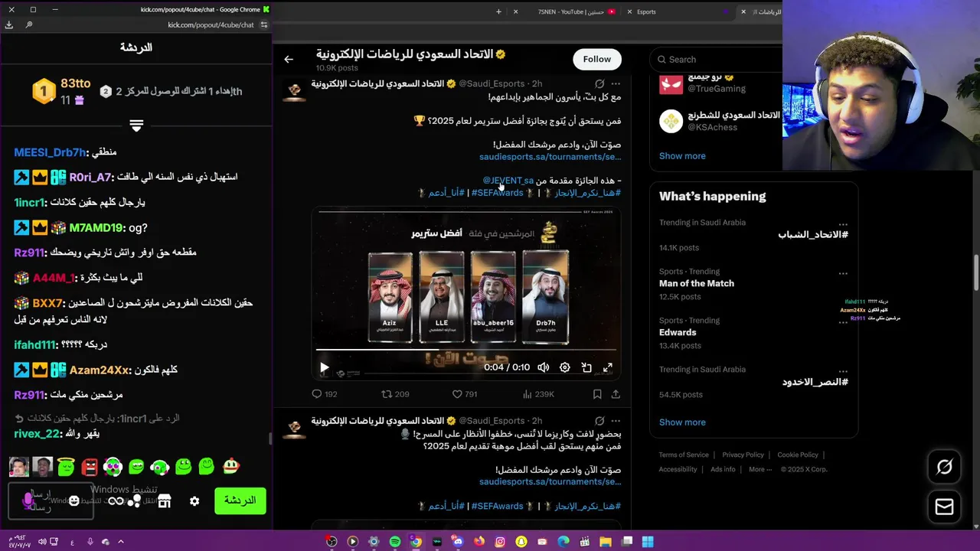
Task: Play the Best Streamer nominees video
Action: (x=324, y=367)
